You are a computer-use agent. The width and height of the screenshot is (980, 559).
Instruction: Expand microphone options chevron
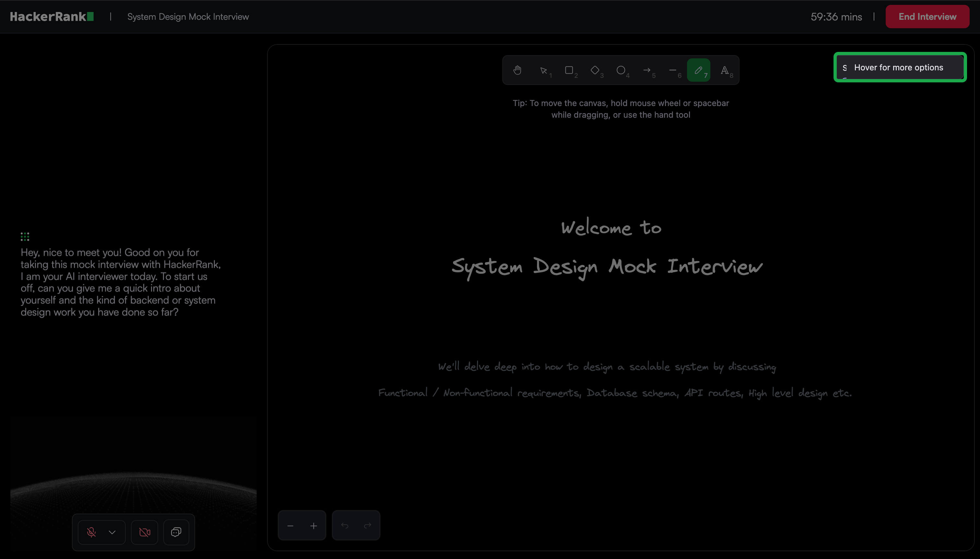click(112, 532)
